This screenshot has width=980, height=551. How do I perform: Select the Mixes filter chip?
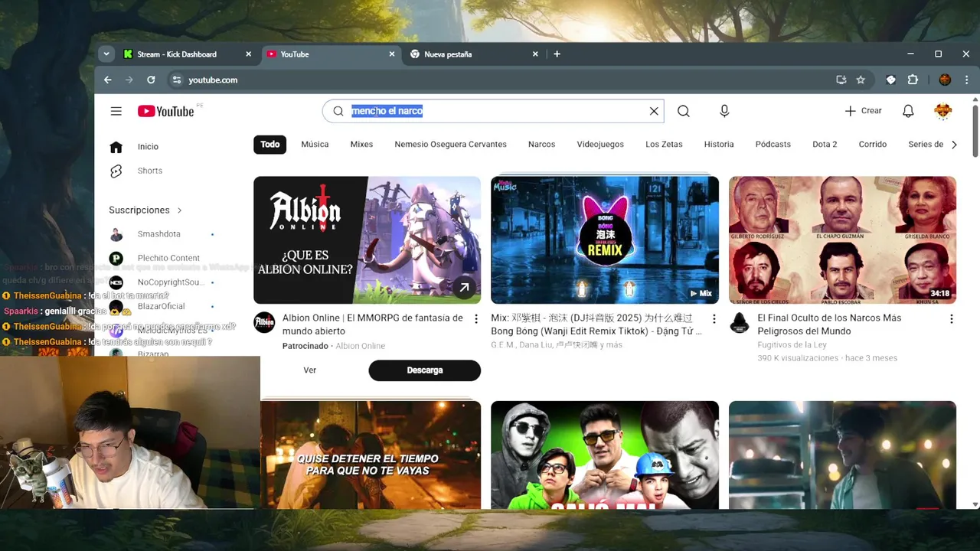click(361, 145)
